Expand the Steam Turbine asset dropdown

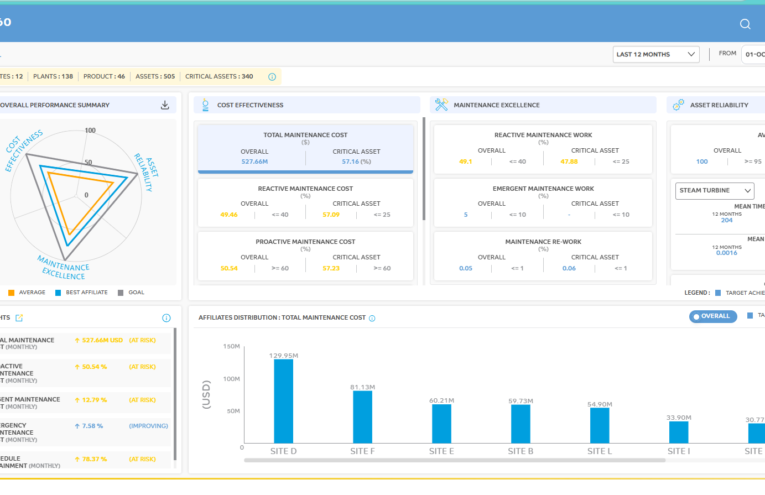714,191
